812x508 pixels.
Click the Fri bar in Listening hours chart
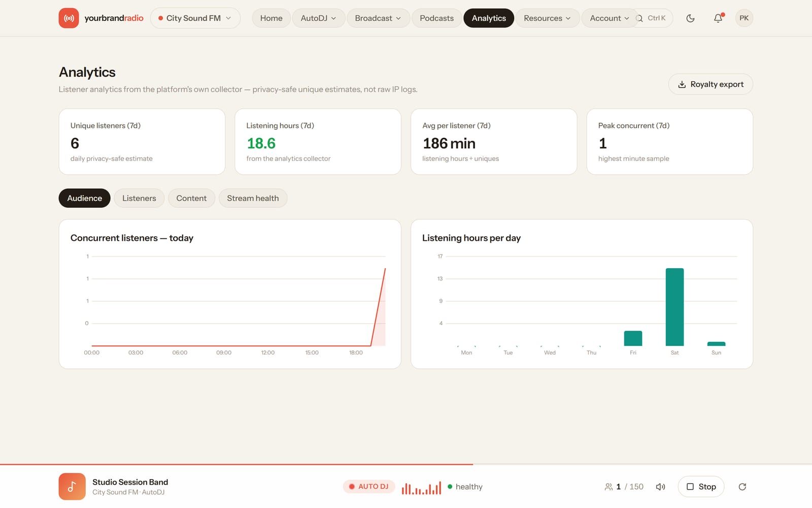point(633,338)
